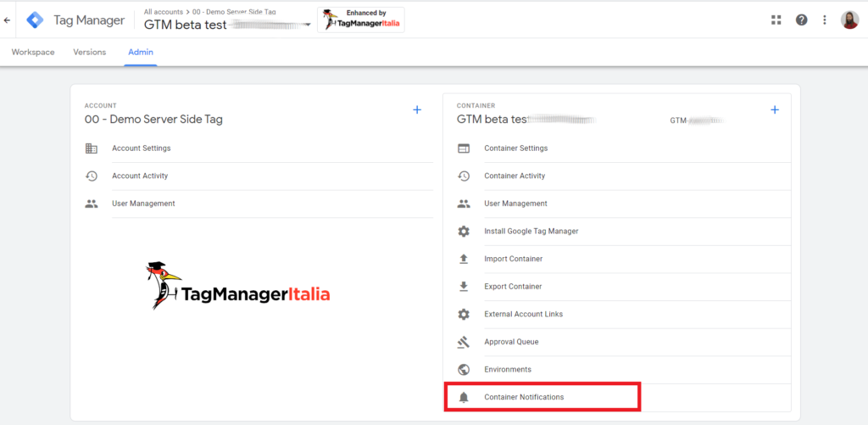Click the Container Settings window icon
The height and width of the screenshot is (425, 868).
tap(464, 148)
